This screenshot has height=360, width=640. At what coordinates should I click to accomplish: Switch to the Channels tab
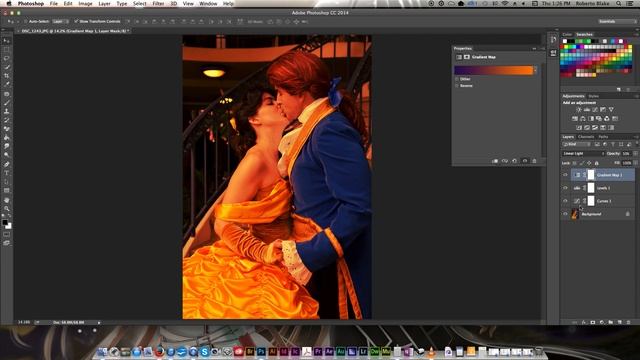tap(586, 137)
